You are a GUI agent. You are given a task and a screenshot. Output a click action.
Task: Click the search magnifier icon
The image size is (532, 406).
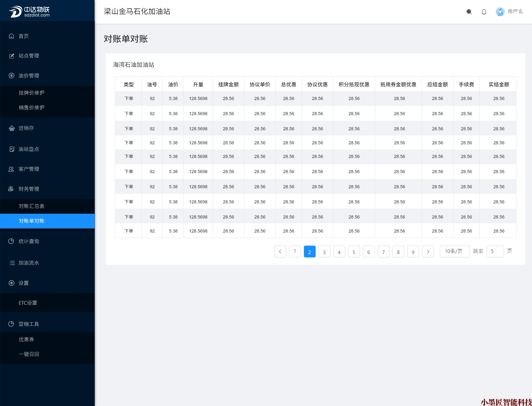[469, 12]
